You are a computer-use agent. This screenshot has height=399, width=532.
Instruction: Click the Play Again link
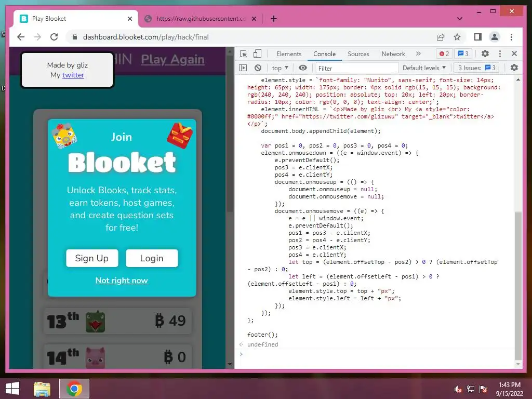172,60
